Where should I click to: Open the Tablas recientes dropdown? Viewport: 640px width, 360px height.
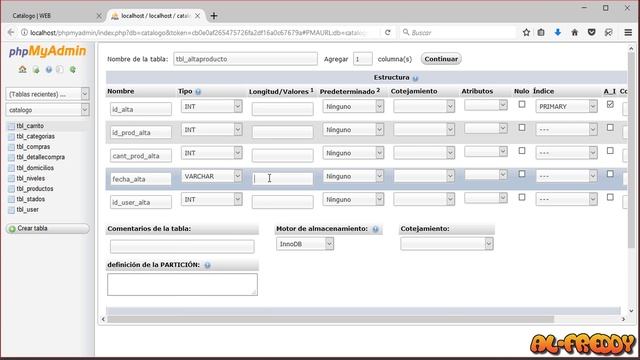(47, 94)
